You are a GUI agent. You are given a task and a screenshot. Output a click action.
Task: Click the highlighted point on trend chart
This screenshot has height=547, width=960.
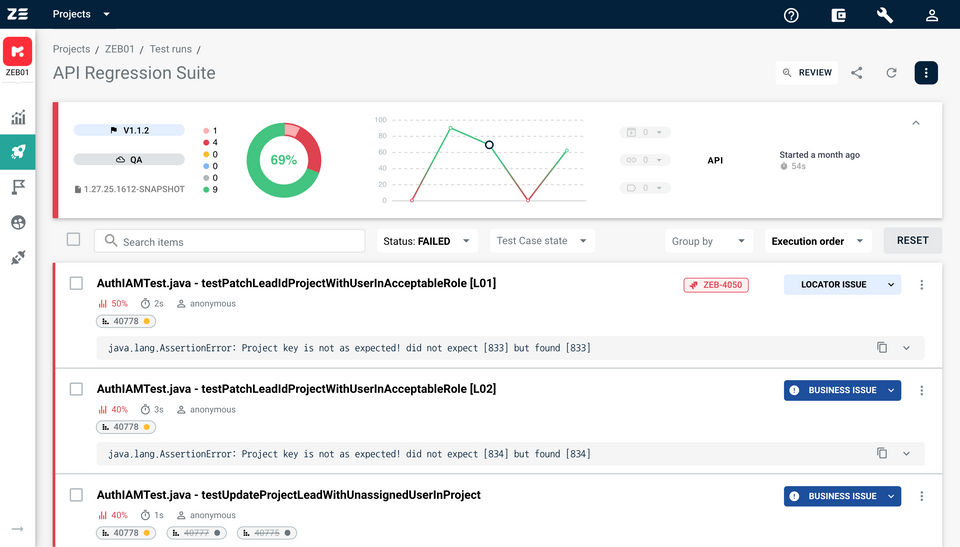pos(489,145)
